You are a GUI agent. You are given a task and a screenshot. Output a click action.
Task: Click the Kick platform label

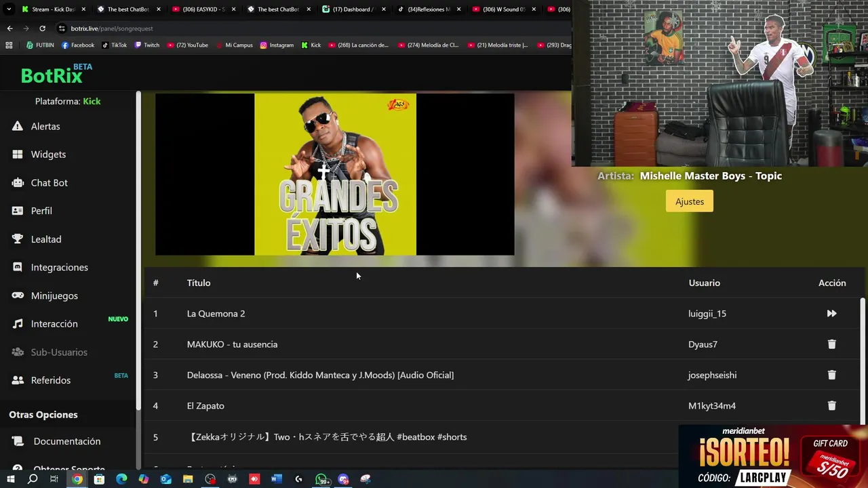click(92, 101)
